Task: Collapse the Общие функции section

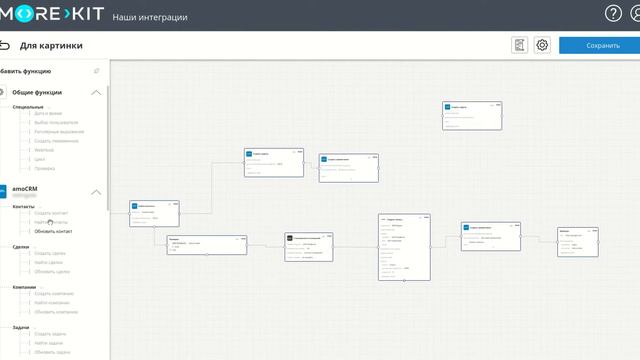Action: (x=96, y=93)
